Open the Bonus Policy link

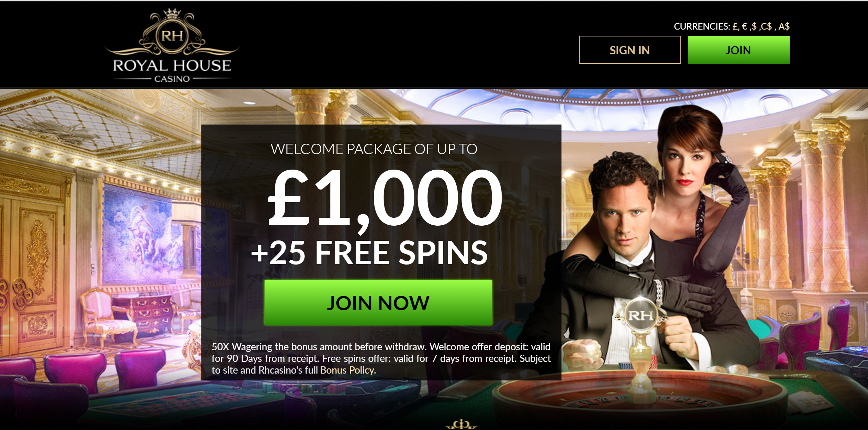pos(347,370)
